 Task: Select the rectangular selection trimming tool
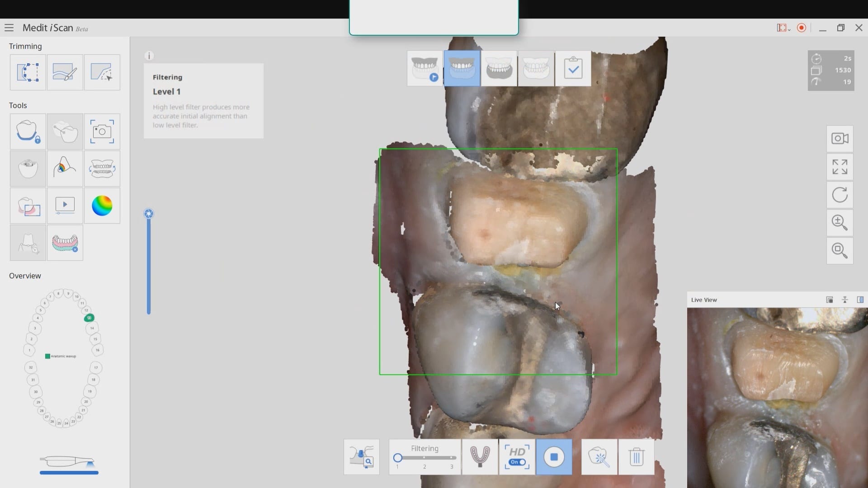click(x=28, y=72)
